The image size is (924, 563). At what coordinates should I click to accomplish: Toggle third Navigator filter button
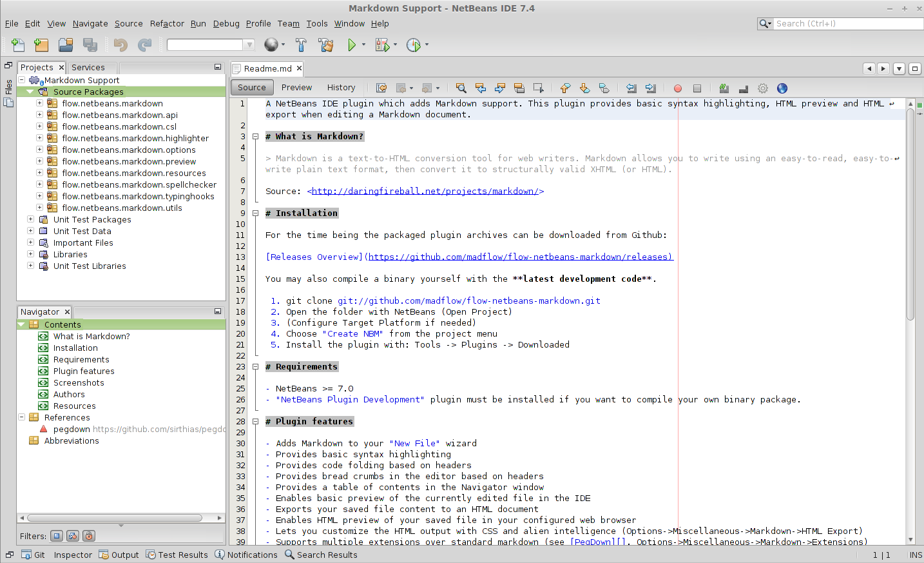[89, 536]
